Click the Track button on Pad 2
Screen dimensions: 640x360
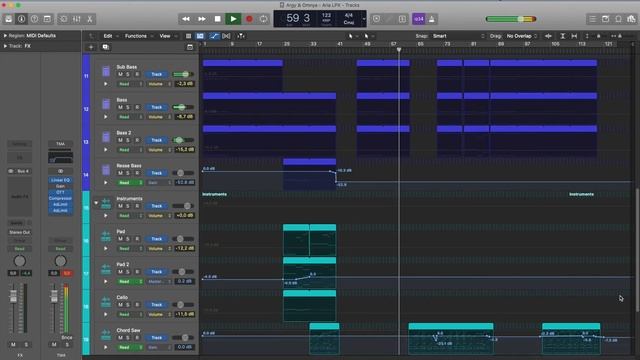[x=157, y=272]
